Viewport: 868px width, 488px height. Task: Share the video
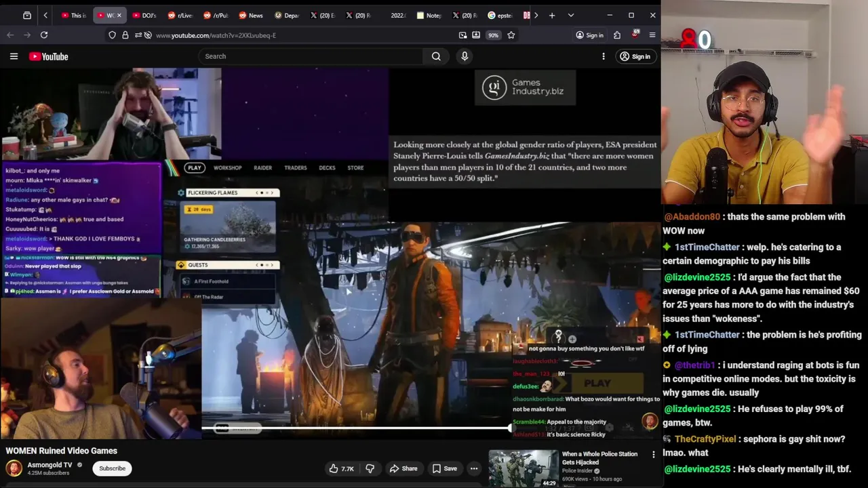(403, 468)
